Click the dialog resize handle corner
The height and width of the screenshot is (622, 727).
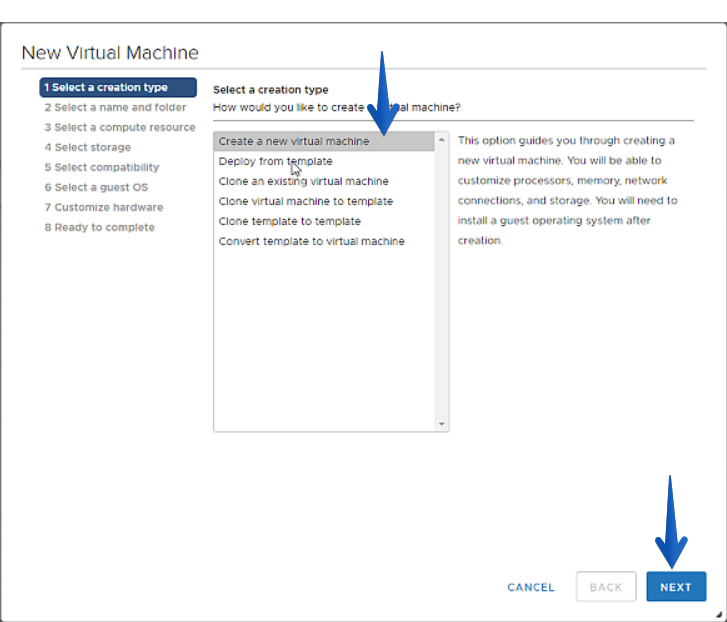coord(718,614)
